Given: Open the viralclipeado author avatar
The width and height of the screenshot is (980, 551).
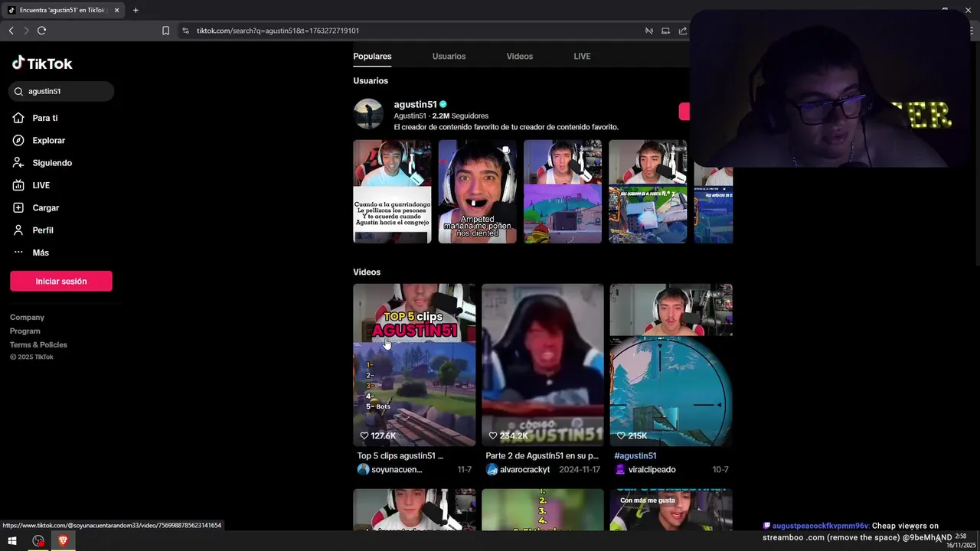Looking at the screenshot, I should [620, 469].
